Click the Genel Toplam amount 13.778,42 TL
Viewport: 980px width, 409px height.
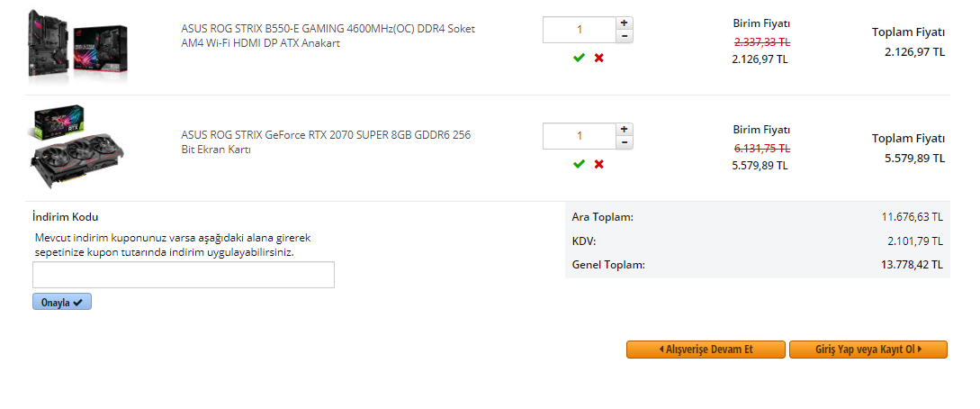coord(912,265)
